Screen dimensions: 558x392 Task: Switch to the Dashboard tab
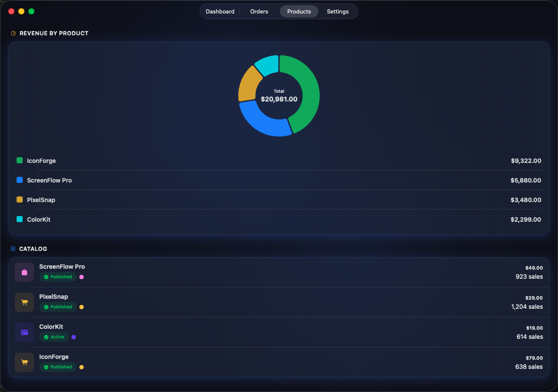point(220,11)
